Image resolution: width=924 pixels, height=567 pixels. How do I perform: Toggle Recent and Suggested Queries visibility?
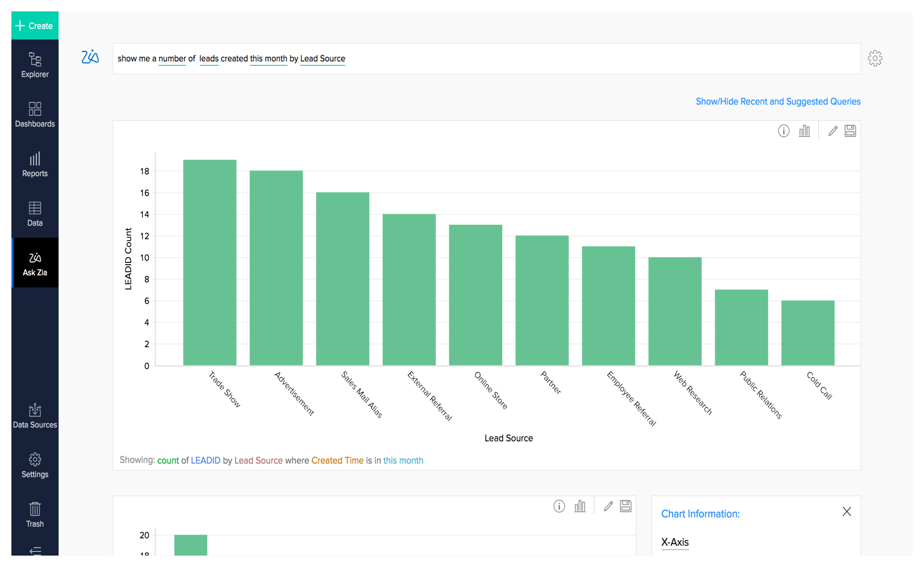777,101
